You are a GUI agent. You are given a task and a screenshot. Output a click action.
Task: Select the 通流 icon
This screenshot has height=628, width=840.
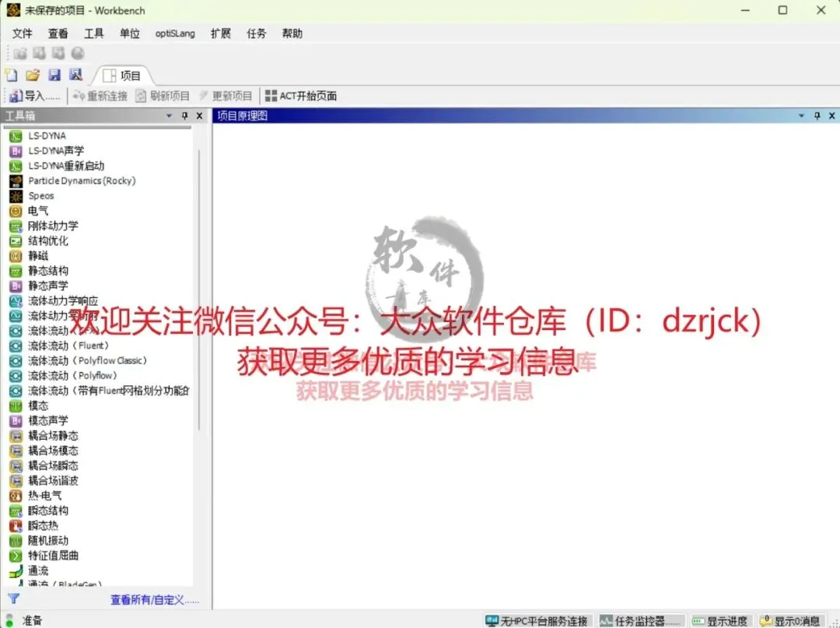[16, 571]
